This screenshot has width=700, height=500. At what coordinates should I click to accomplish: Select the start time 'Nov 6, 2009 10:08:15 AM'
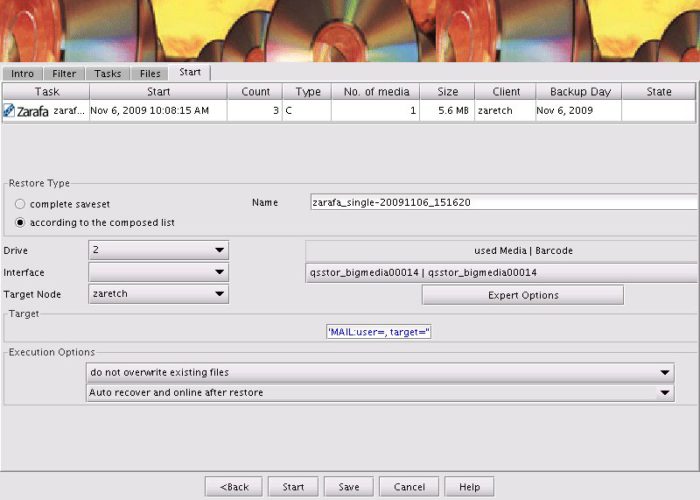pyautogui.click(x=158, y=111)
